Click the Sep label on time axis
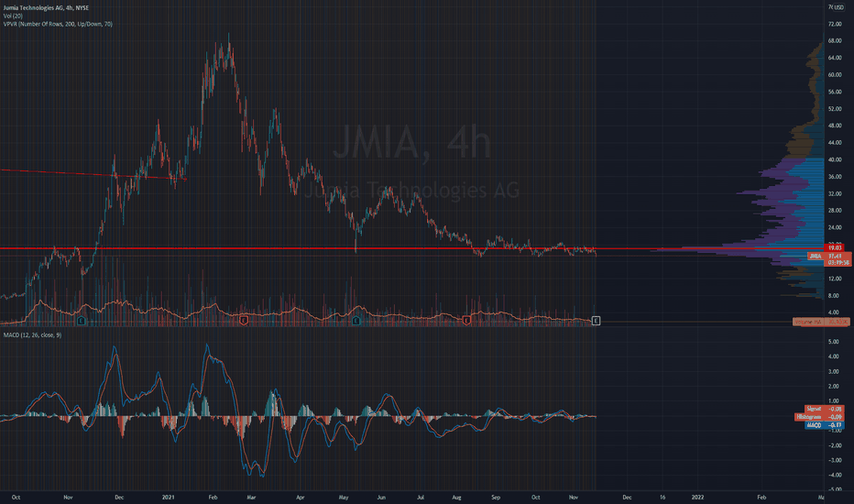Viewport: 854px width, 504px height. click(x=495, y=497)
